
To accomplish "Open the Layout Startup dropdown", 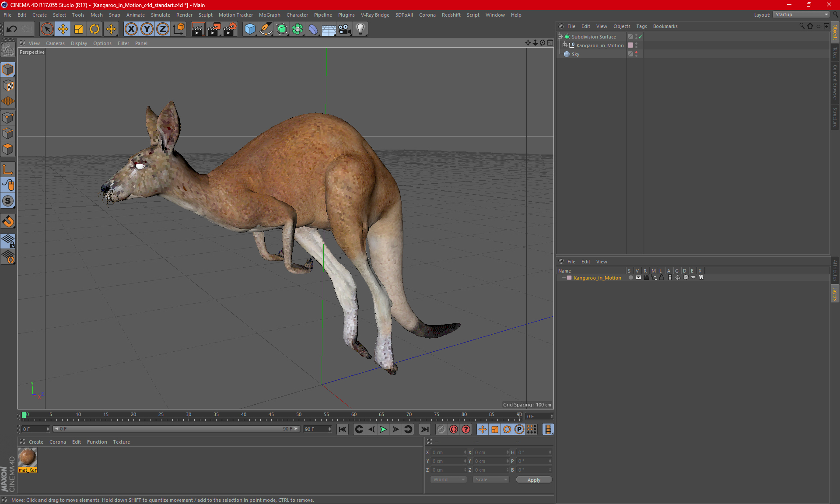I will (801, 14).
